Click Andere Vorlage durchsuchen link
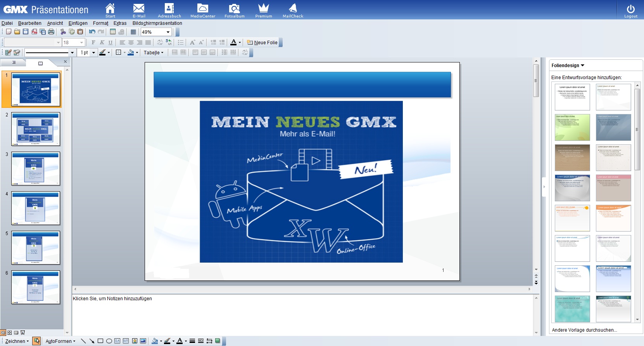The height and width of the screenshot is (346, 644). point(584,330)
